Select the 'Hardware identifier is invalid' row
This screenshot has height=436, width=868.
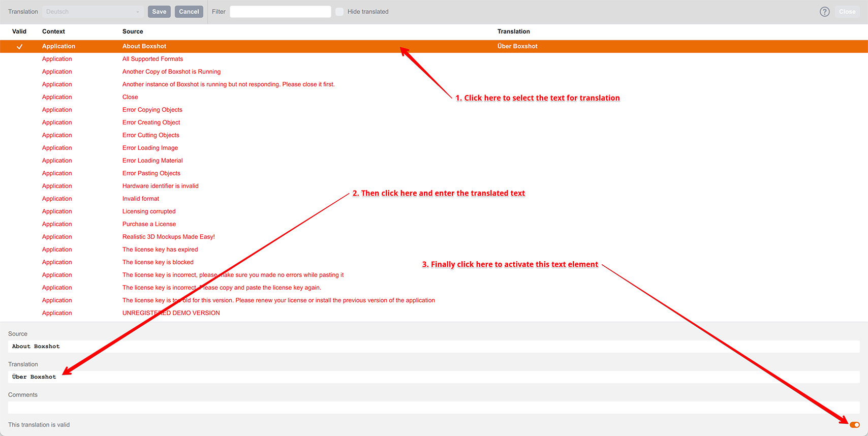click(x=160, y=186)
